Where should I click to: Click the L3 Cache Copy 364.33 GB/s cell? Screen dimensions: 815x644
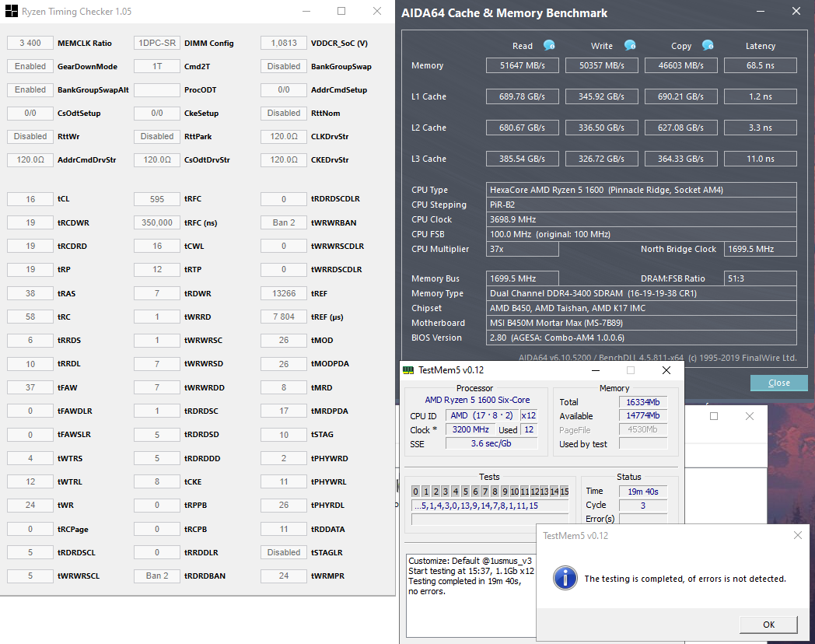coord(681,159)
